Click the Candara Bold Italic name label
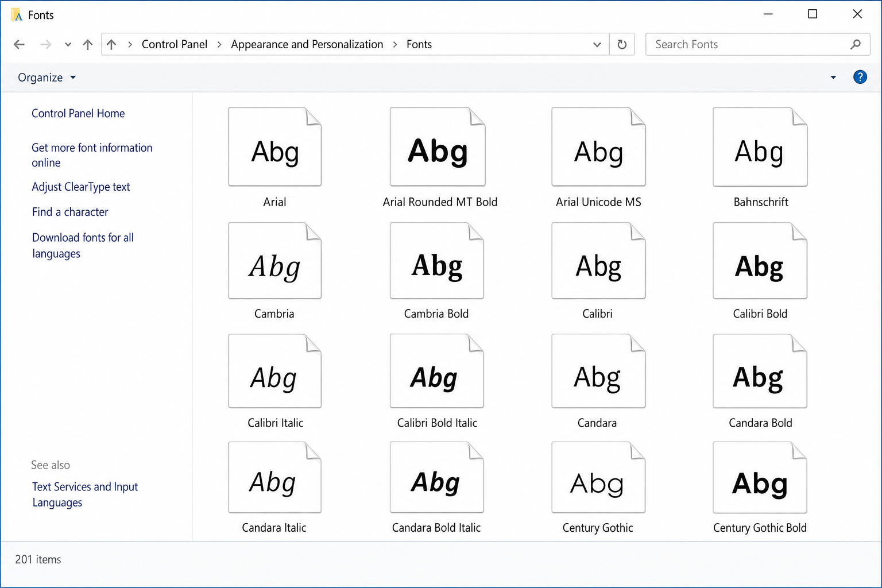This screenshot has height=588, width=882. (436, 527)
